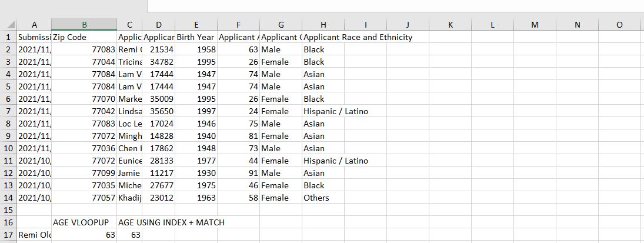Click birth year 1930 cell
The image size is (644, 243).
196,173
